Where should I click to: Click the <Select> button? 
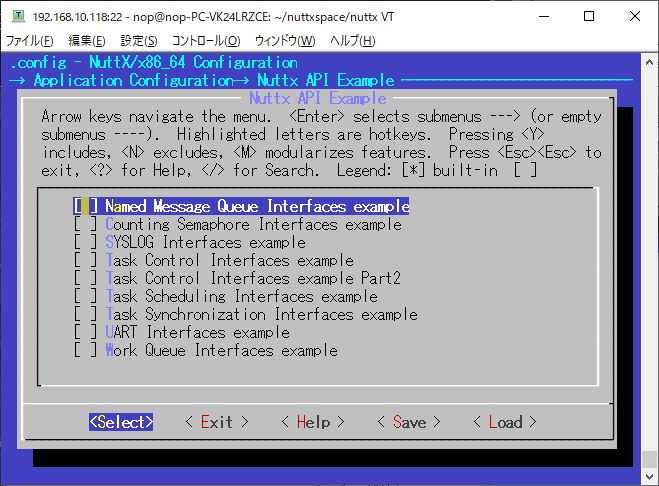pyautogui.click(x=121, y=422)
